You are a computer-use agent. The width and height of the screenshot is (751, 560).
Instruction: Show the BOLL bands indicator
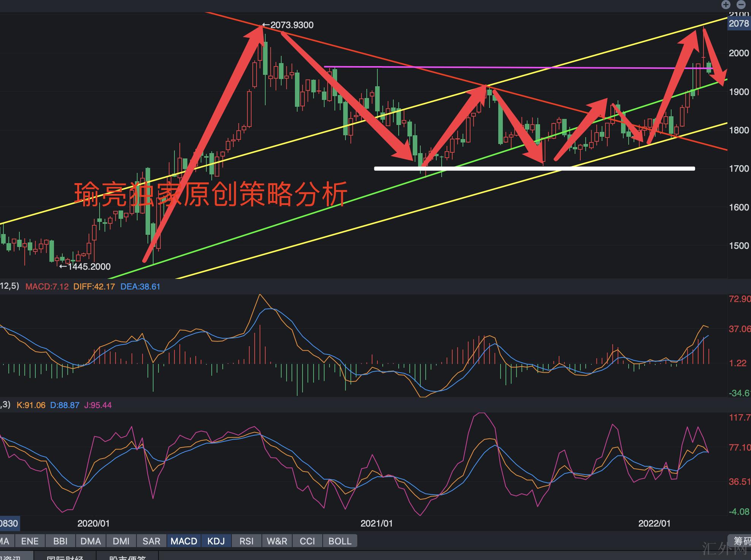340,541
